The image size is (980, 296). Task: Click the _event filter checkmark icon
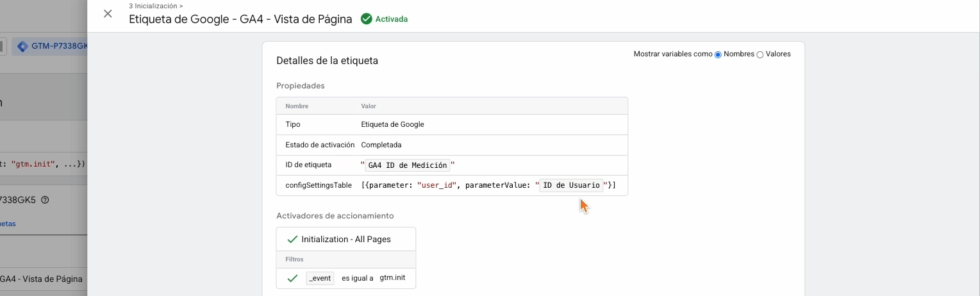[292, 278]
